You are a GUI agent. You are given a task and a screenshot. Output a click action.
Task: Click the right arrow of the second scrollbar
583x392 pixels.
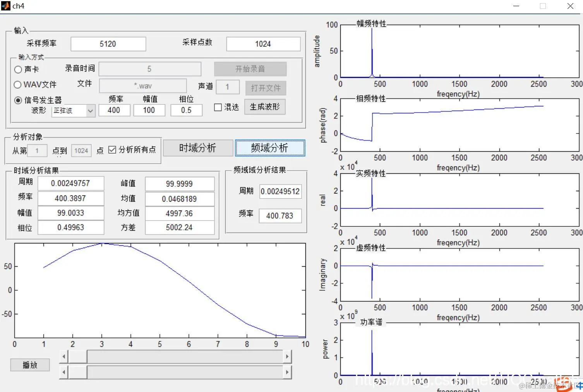pyautogui.click(x=287, y=371)
